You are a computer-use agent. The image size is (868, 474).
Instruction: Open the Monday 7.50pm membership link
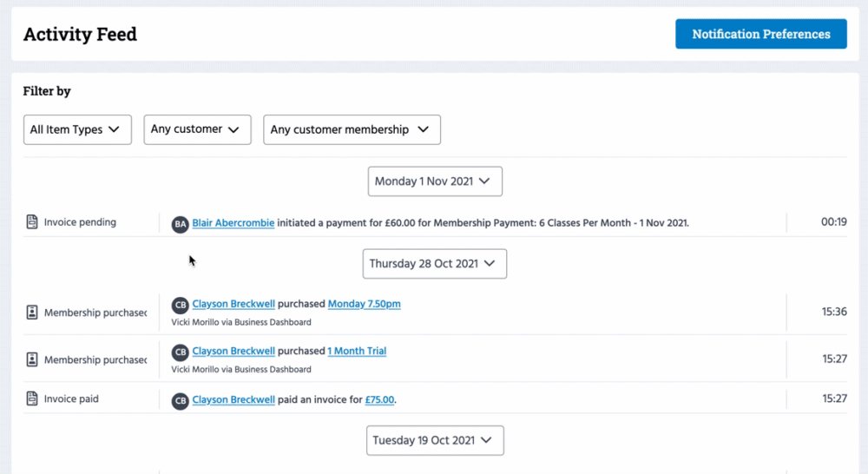point(364,304)
